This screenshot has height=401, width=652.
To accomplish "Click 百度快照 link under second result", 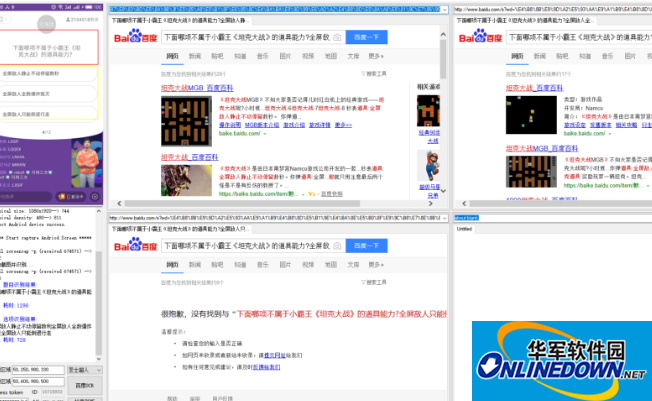I will (x=332, y=194).
